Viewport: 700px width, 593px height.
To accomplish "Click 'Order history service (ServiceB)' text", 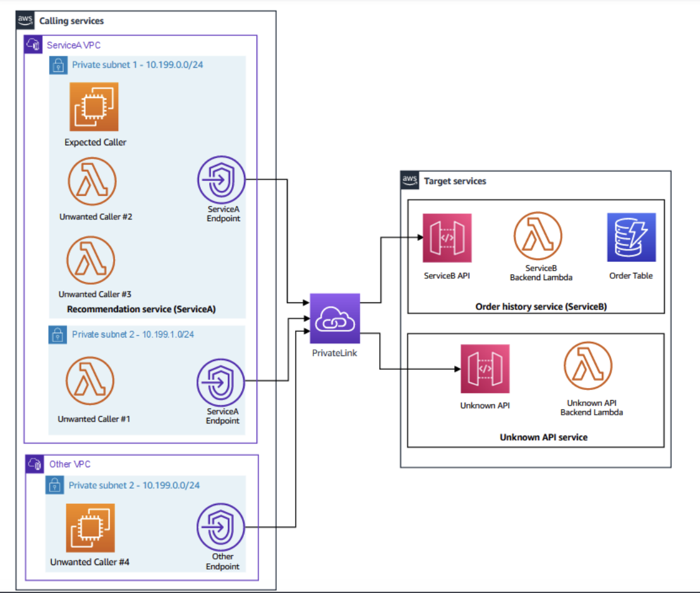I will [x=541, y=307].
